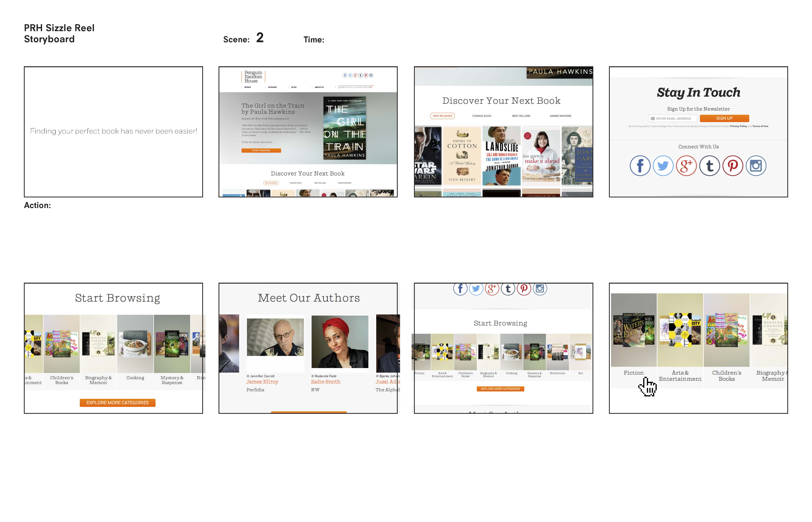Click the 'Scene:' label
812x522 pixels.
[236, 40]
